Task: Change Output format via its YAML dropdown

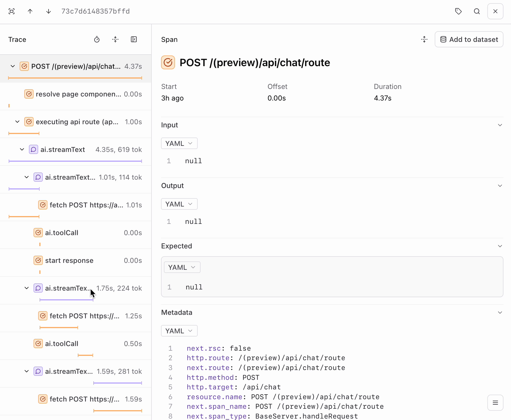Action: 179,204
